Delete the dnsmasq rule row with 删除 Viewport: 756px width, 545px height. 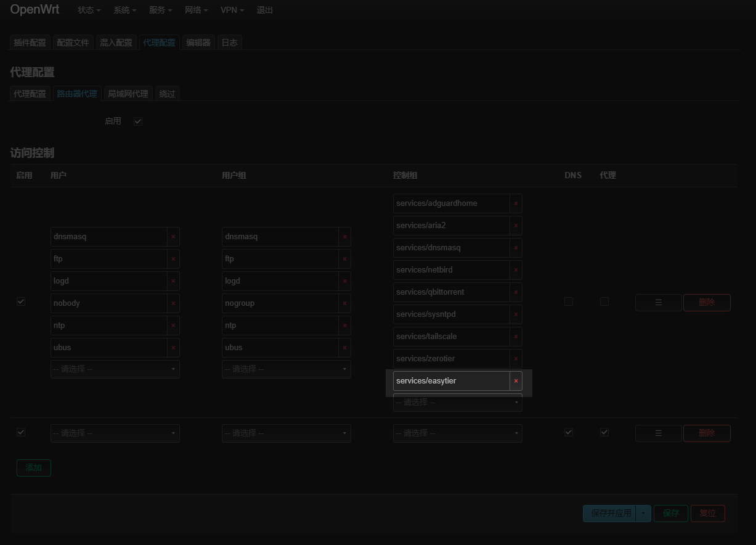[707, 303]
